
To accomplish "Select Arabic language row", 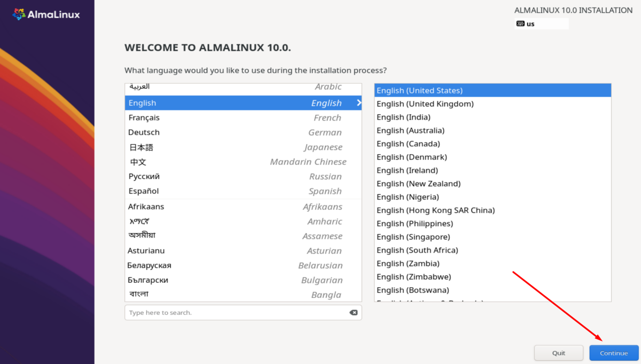I will pos(243,87).
